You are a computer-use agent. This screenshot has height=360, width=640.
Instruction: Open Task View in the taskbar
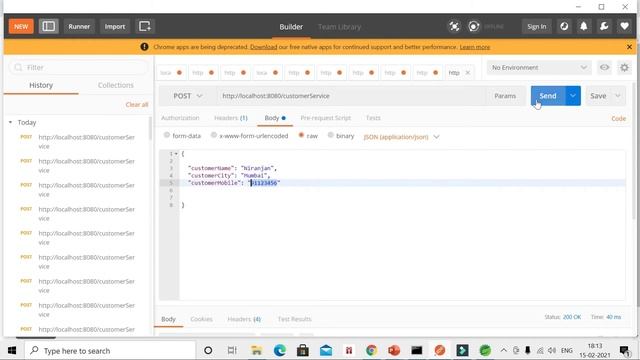coord(232,351)
